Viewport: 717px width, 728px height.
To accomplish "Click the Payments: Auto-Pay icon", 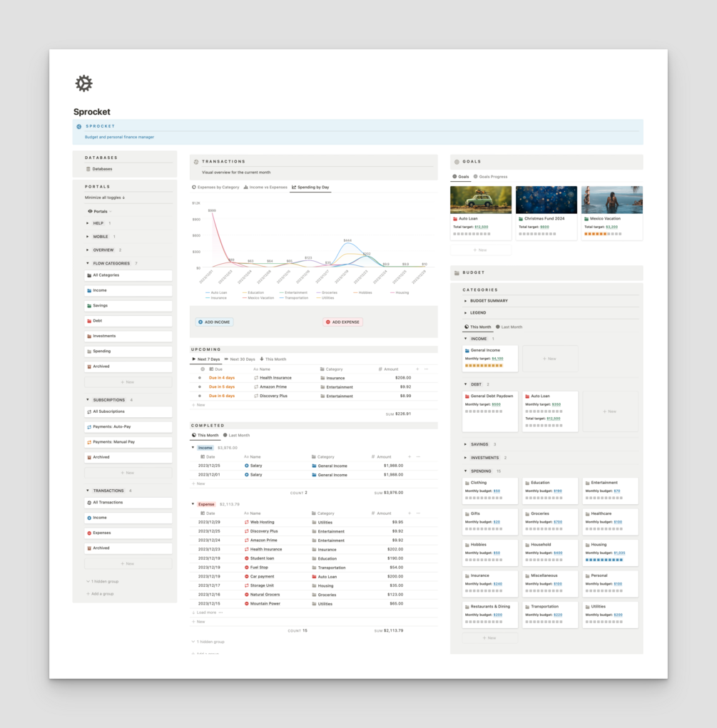I will (89, 426).
